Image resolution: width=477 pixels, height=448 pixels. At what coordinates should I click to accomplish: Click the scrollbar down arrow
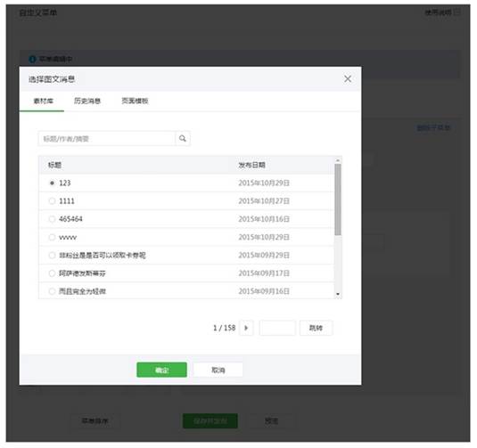point(338,294)
